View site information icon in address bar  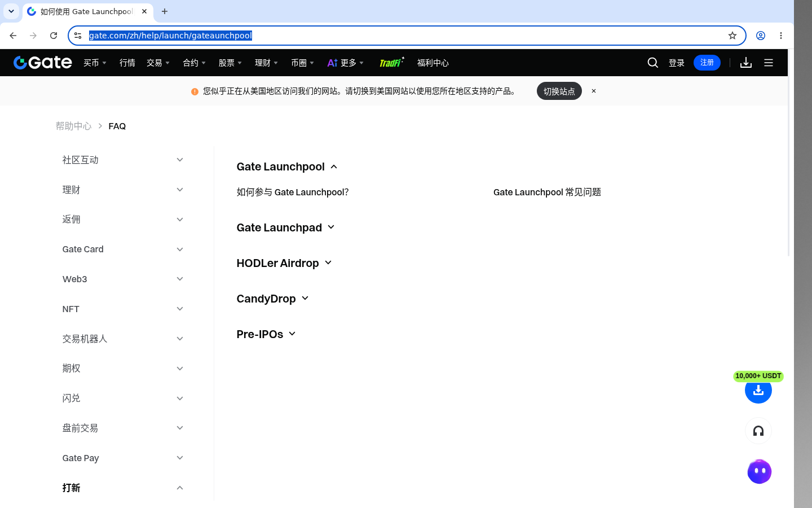[78, 36]
